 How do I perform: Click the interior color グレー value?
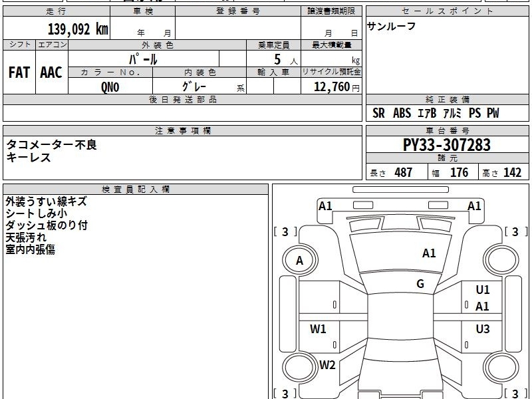click(x=194, y=86)
